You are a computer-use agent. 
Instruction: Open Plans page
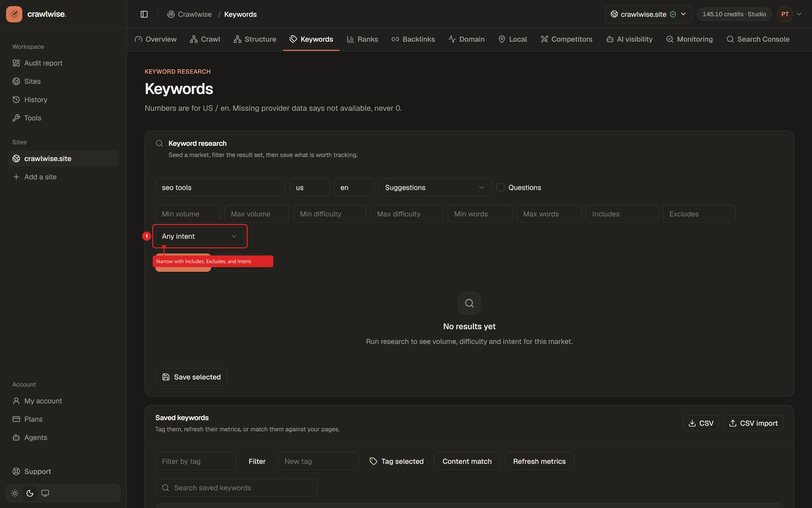(x=63, y=419)
